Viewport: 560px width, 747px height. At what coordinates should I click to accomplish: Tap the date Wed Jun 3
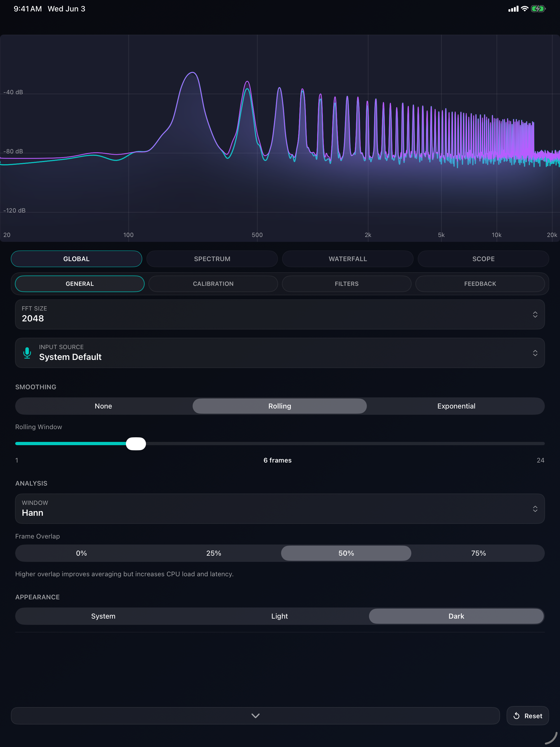[66, 9]
